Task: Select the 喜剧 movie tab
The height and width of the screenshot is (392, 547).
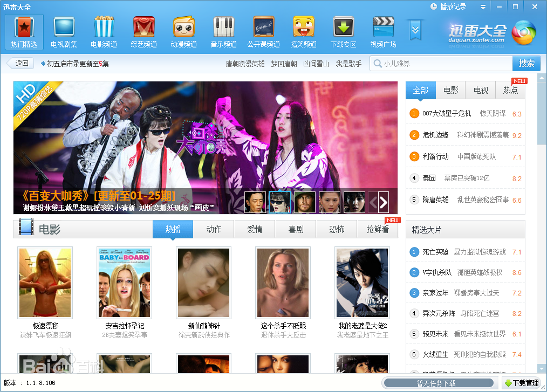Action: pyautogui.click(x=296, y=229)
